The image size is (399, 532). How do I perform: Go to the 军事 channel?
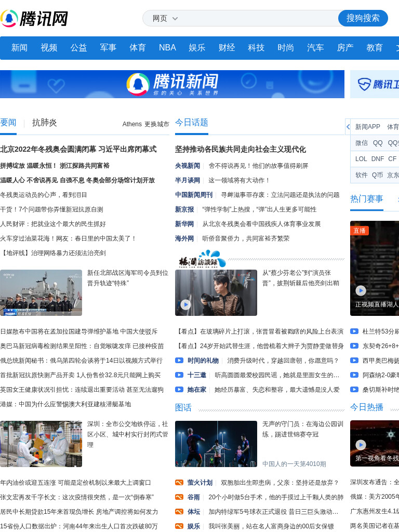108,47
